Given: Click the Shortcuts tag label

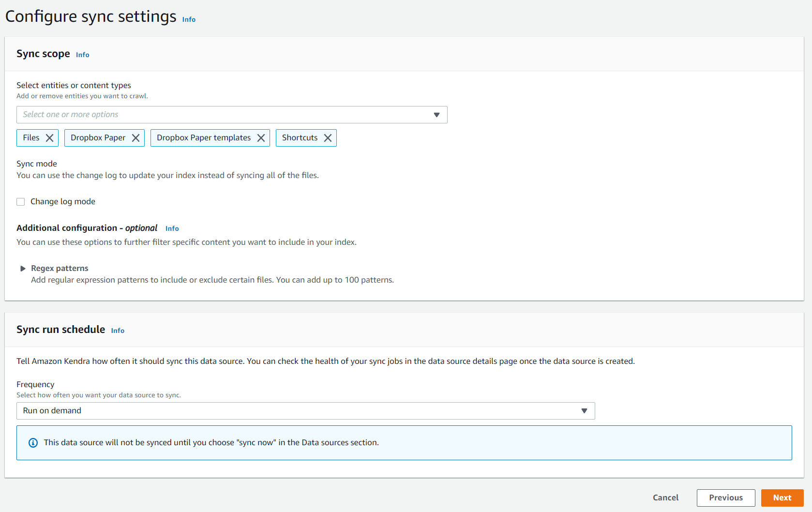Looking at the screenshot, I should pyautogui.click(x=300, y=138).
